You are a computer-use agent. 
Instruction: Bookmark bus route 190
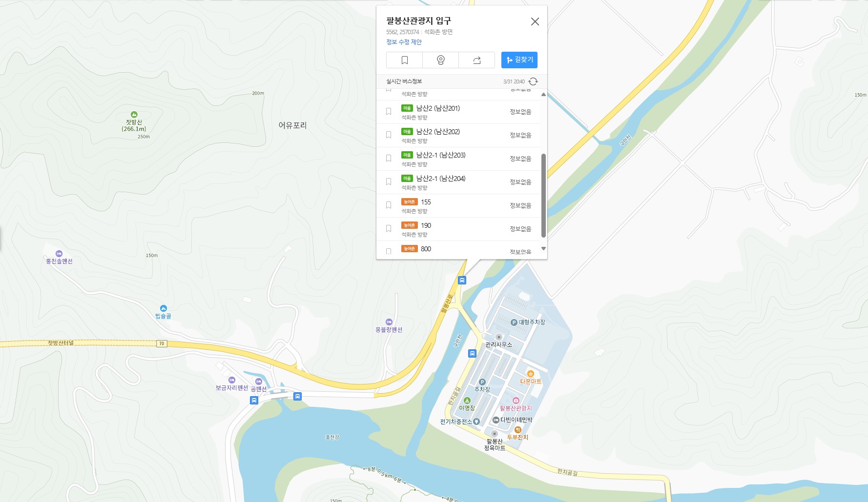(x=389, y=229)
